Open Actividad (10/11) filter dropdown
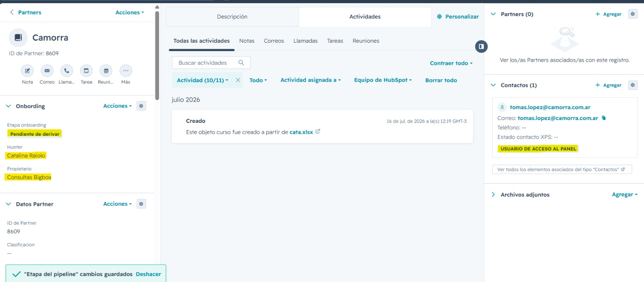 pos(202,80)
